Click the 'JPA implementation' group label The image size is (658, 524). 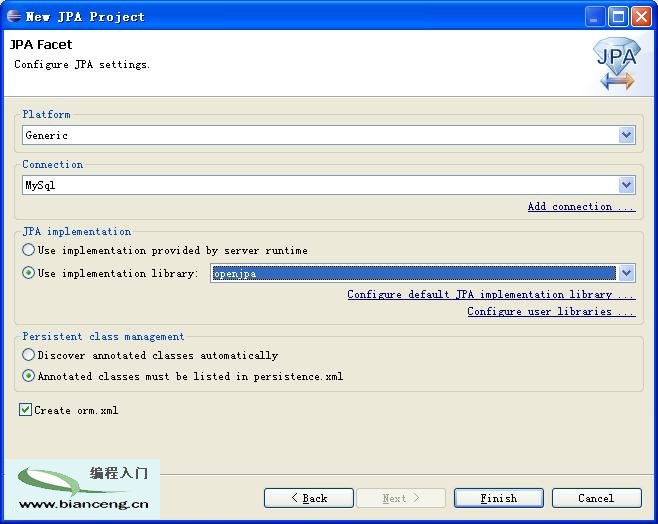[x=77, y=232]
